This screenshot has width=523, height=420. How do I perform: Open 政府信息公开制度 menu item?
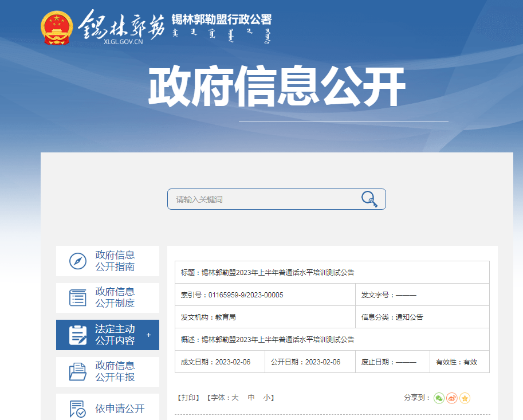coord(107,298)
